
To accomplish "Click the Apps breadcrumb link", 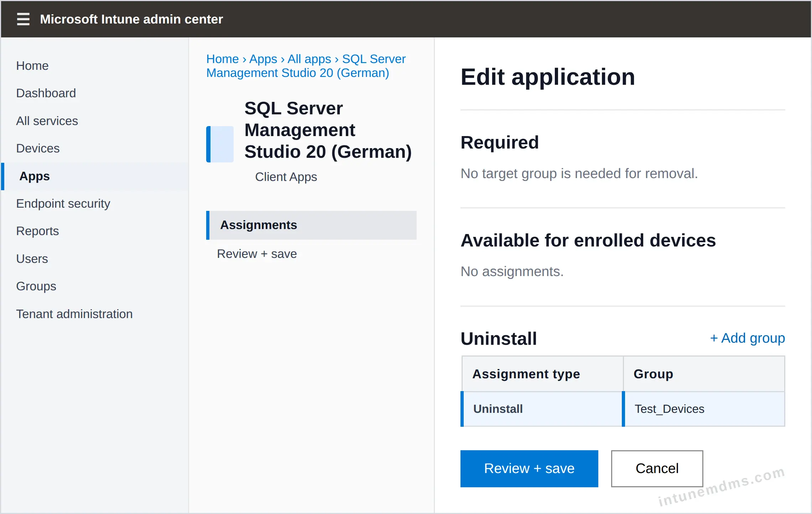I will [263, 59].
